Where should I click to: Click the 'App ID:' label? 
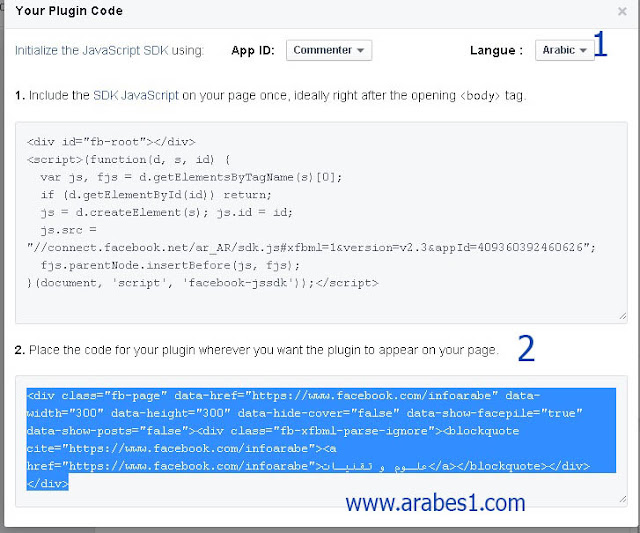[253, 51]
